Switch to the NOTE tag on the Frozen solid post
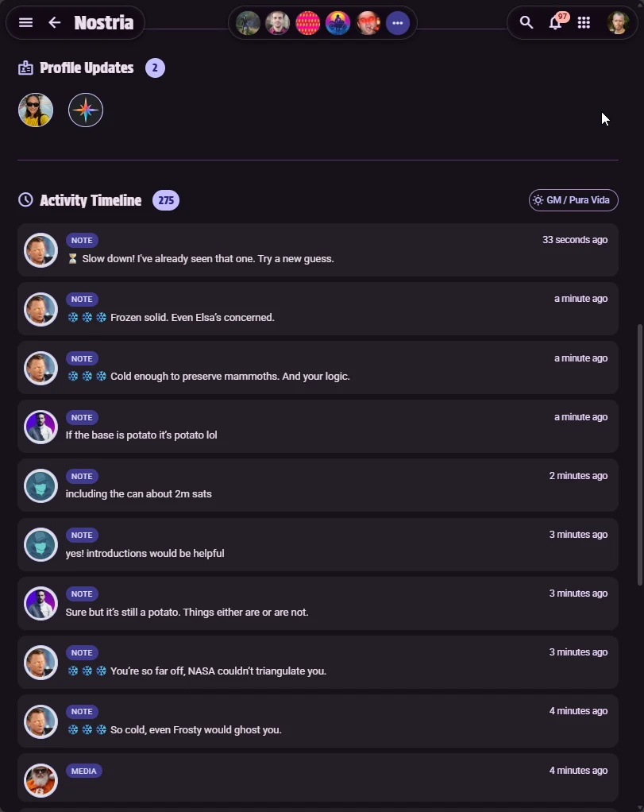Image resolution: width=644 pixels, height=812 pixels. [x=82, y=299]
